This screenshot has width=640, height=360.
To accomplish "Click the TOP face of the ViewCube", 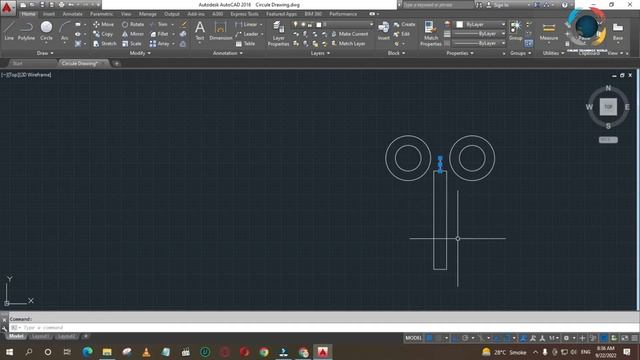I will (x=608, y=107).
